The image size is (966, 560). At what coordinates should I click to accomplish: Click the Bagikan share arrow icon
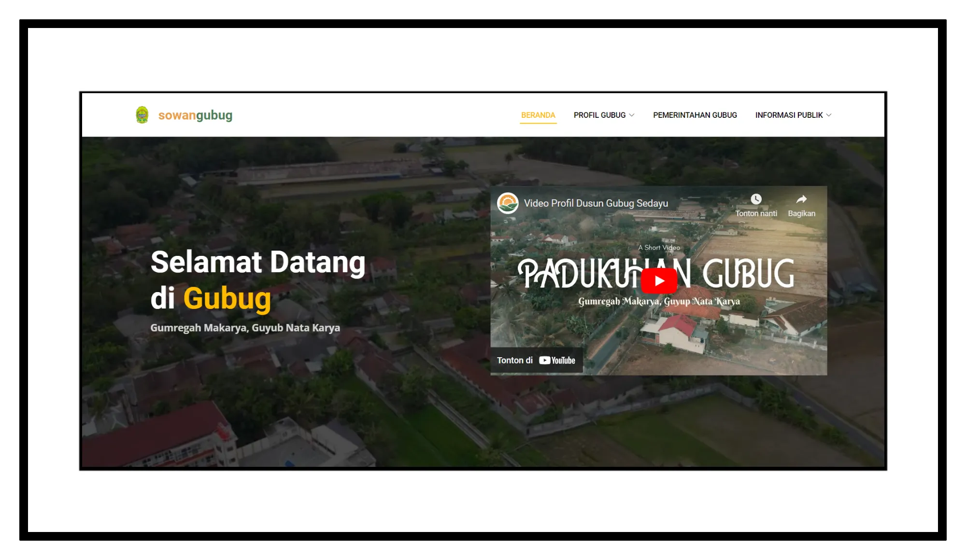tap(801, 198)
